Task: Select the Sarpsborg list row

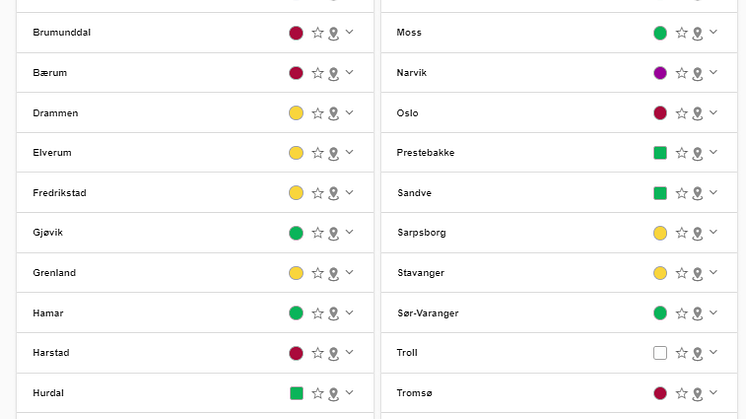Action: [x=559, y=233]
